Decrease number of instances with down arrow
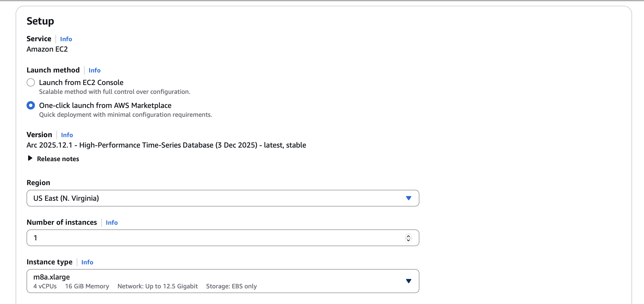 click(x=408, y=240)
